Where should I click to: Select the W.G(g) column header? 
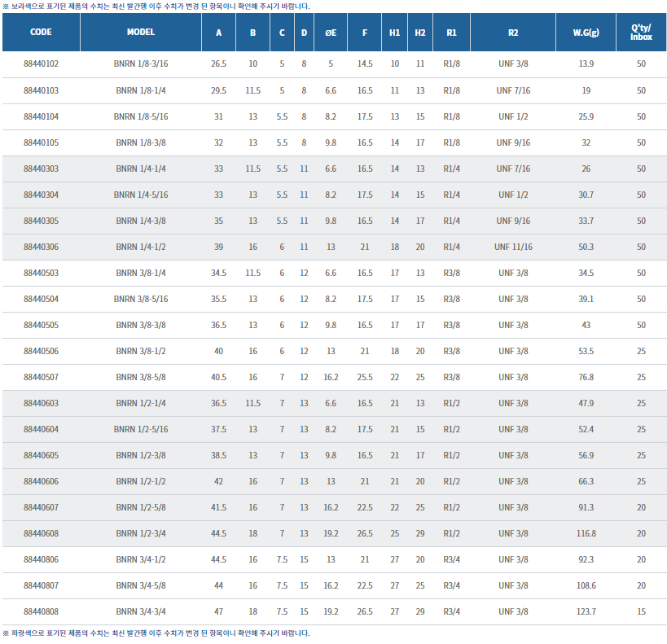(586, 33)
